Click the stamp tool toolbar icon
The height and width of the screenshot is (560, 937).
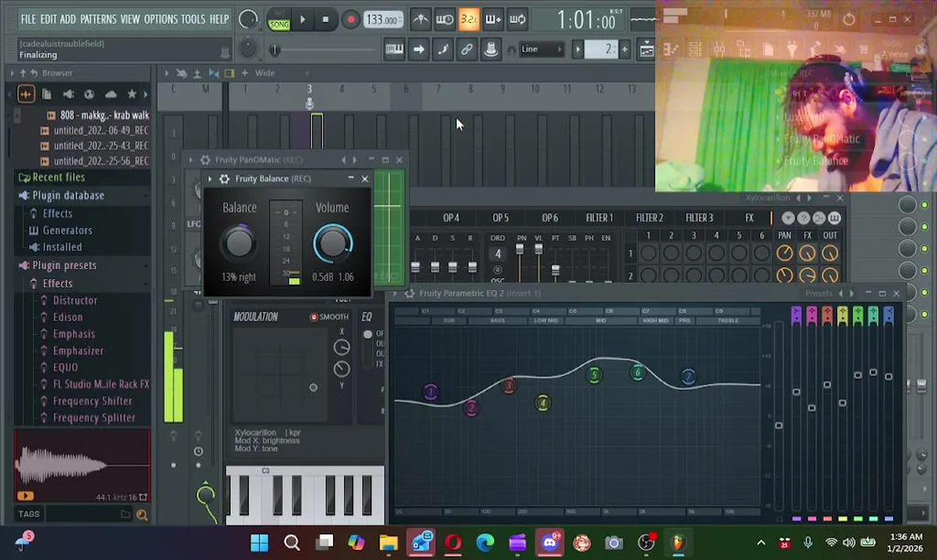(491, 50)
